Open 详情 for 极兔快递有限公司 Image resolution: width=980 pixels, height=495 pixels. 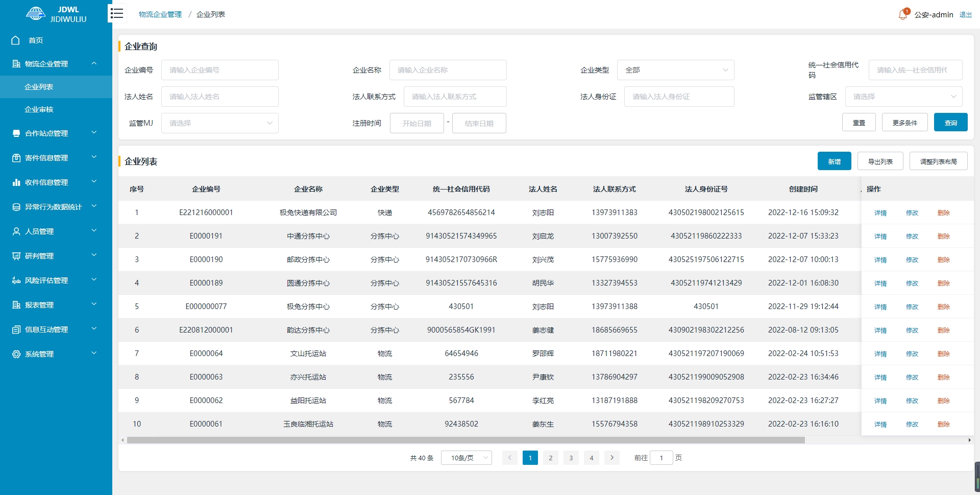point(880,213)
